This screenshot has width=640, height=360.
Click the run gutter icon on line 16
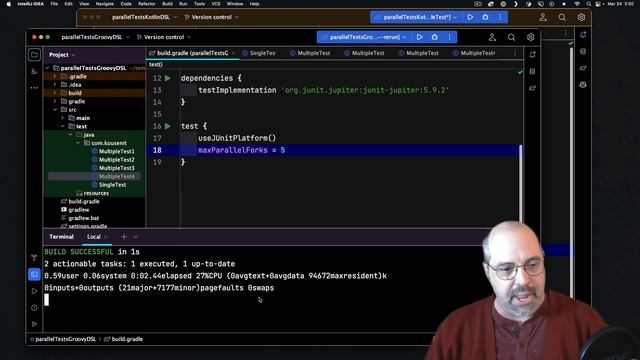168,126
